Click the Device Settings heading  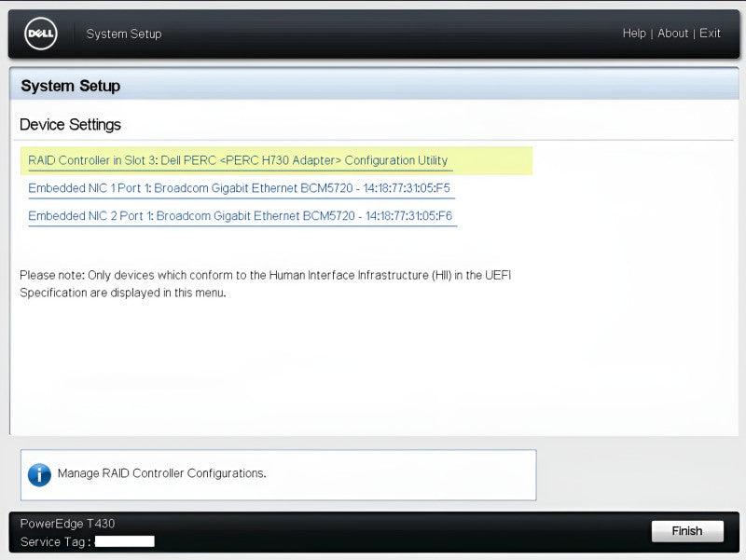71,125
